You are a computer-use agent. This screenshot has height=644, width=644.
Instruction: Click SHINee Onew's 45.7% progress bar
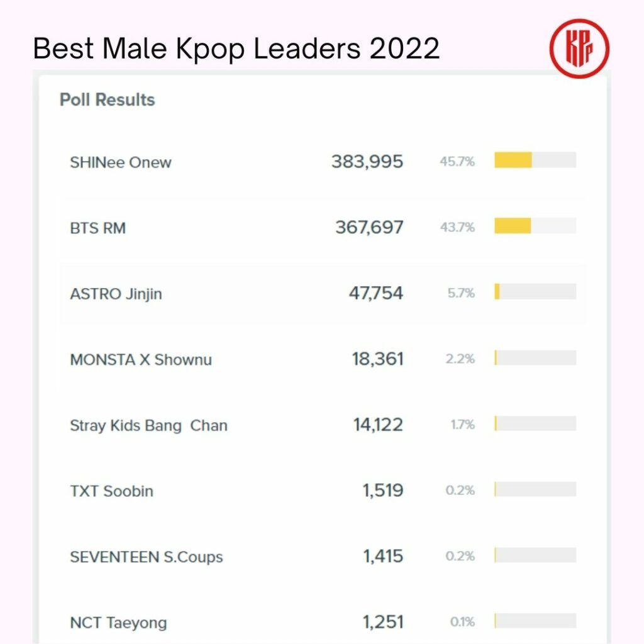click(535, 160)
